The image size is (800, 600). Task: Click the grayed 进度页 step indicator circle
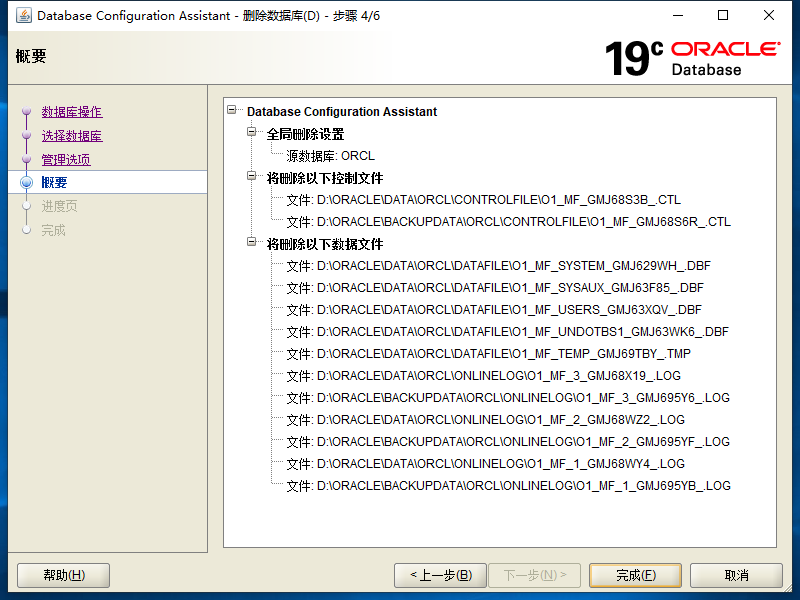pyautogui.click(x=27, y=206)
